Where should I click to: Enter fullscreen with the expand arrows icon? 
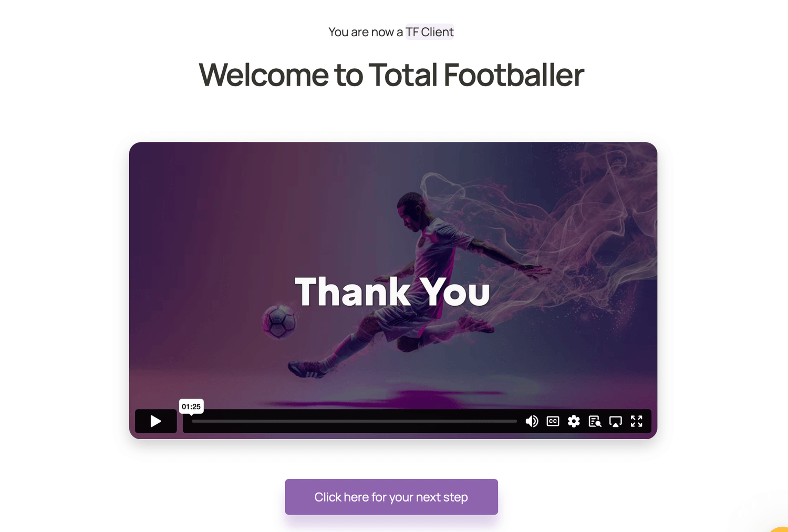(636, 421)
